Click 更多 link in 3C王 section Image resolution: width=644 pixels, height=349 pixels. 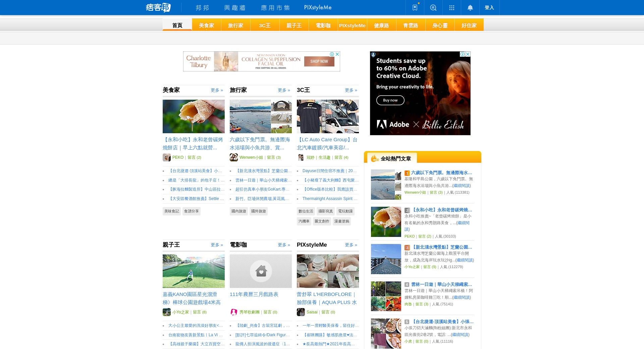click(x=351, y=90)
